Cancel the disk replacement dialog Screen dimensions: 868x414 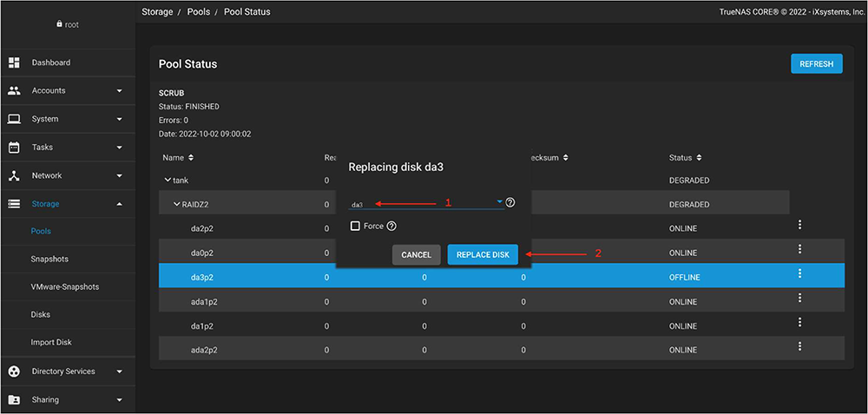416,255
